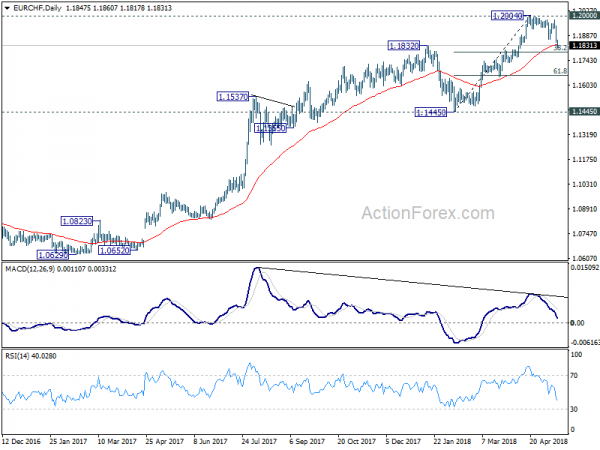Click the MACD 0.00 axis label
Image resolution: width=600 pixels, height=450 pixels.
pos(577,323)
